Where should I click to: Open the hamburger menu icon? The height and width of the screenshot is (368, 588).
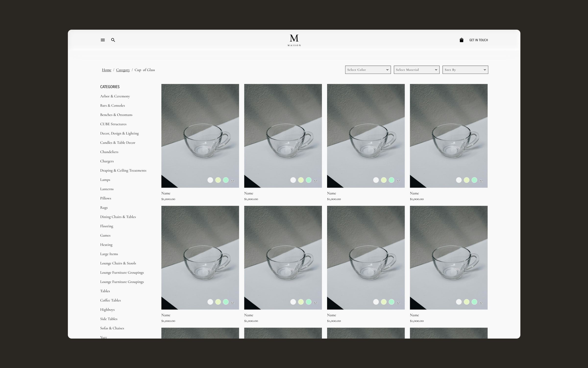click(103, 40)
